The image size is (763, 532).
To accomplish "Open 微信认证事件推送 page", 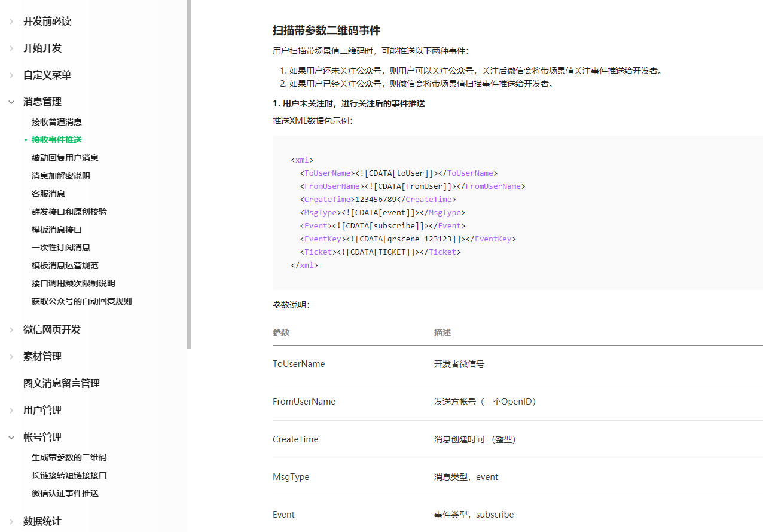I will 65,493.
